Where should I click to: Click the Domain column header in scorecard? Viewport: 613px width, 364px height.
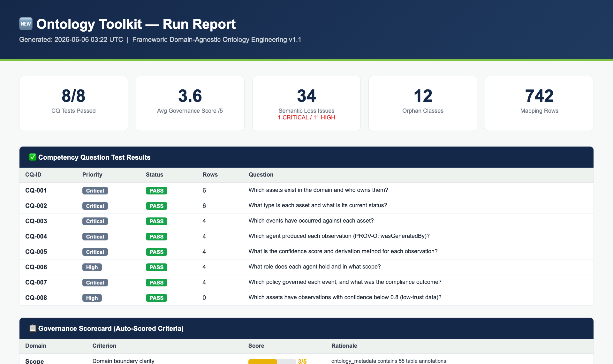click(x=36, y=346)
